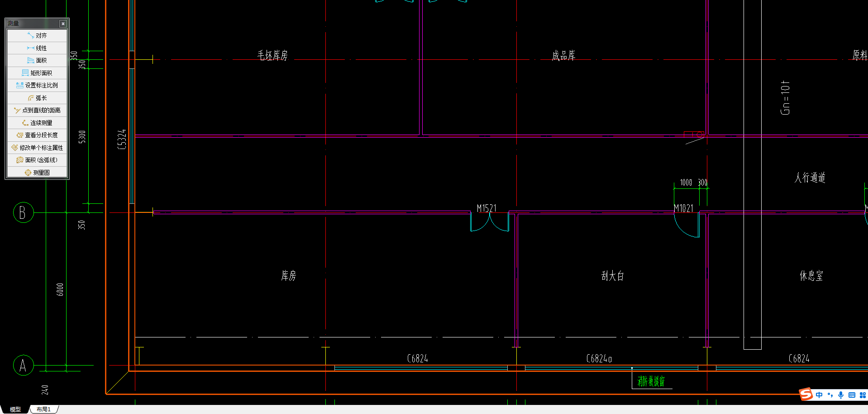Select the M1521 double door swing symbol
Viewport: 868px width, 414px height.
[490, 221]
